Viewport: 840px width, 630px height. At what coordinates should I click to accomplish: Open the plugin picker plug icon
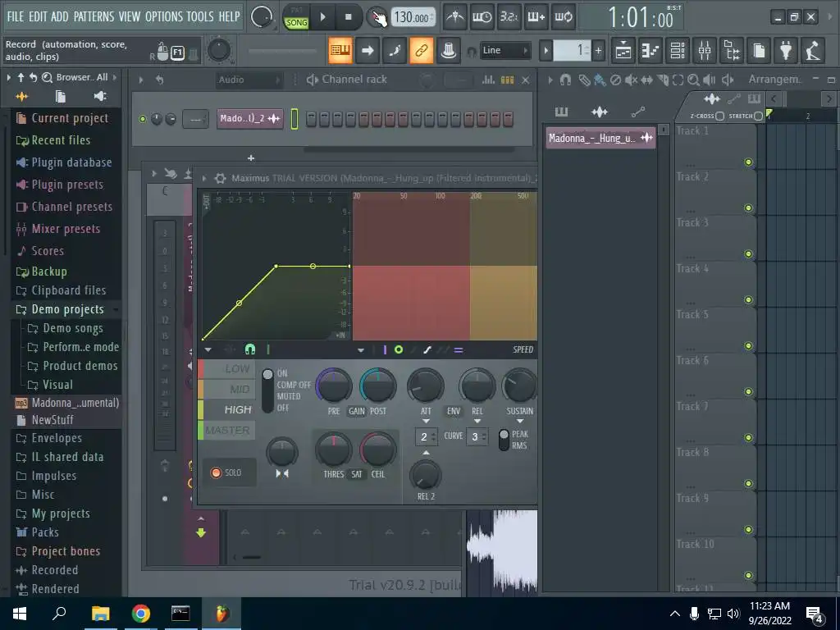[786, 51]
